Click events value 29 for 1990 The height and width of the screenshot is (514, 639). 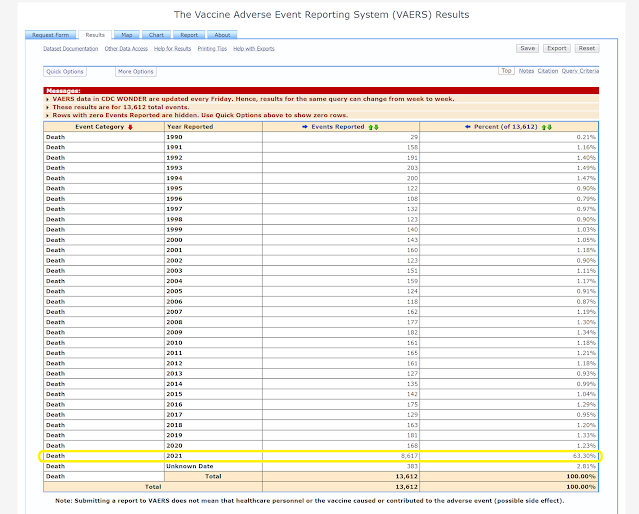tap(414, 137)
